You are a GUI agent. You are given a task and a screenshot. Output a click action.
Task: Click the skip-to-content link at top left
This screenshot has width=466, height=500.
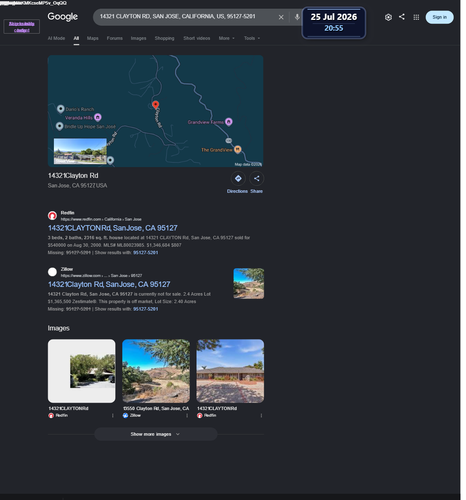click(22, 27)
